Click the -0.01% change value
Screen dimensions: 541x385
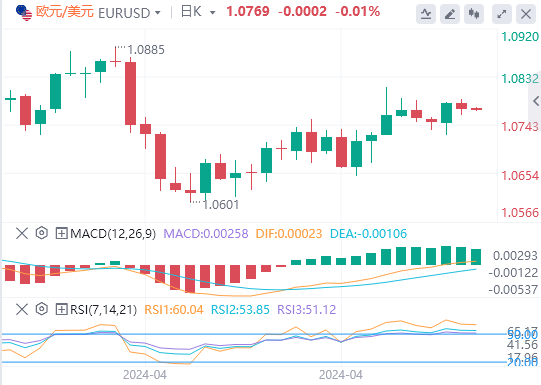click(357, 11)
